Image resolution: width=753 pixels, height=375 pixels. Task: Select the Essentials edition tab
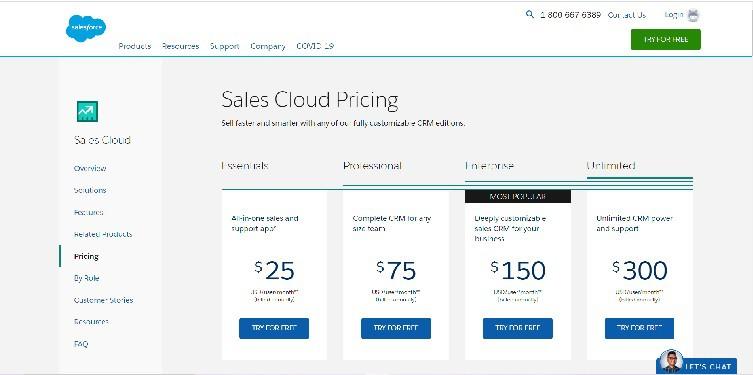(x=245, y=166)
